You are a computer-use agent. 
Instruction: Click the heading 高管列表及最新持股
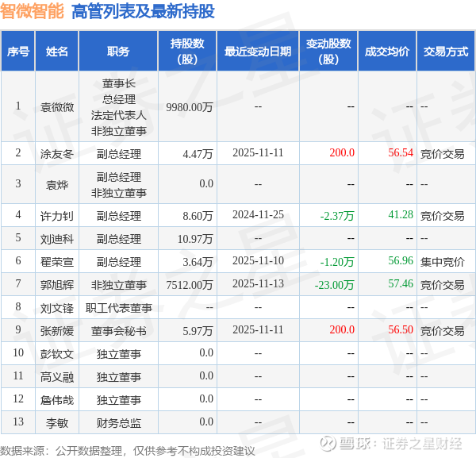(x=143, y=12)
